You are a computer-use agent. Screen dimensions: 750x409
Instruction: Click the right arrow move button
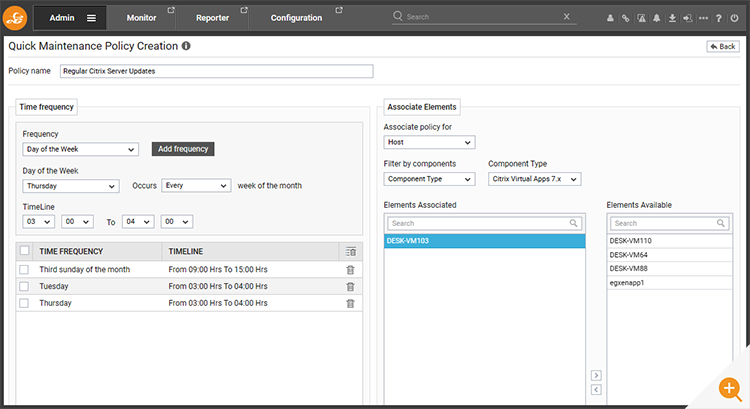(x=596, y=376)
